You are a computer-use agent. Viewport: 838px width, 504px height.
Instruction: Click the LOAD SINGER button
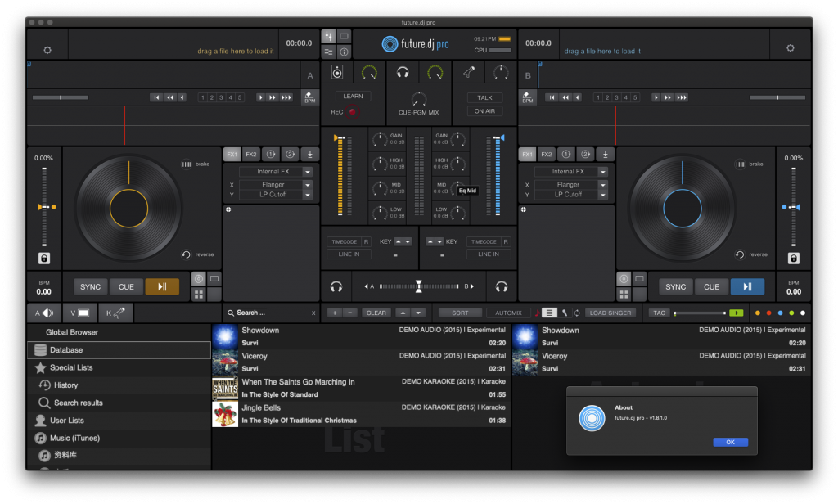[610, 313]
